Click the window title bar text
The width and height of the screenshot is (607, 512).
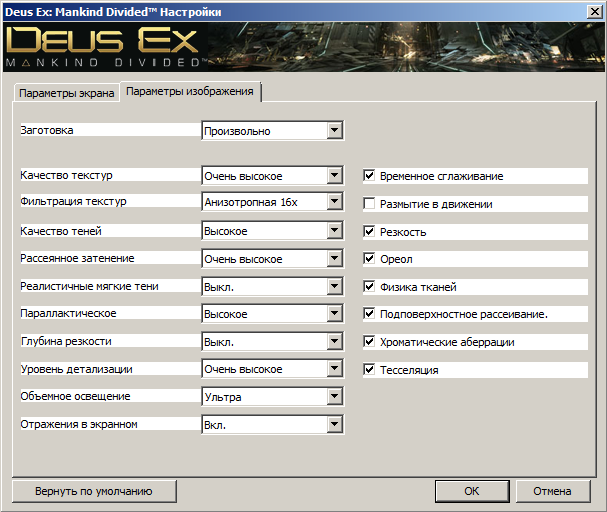pyautogui.click(x=113, y=12)
